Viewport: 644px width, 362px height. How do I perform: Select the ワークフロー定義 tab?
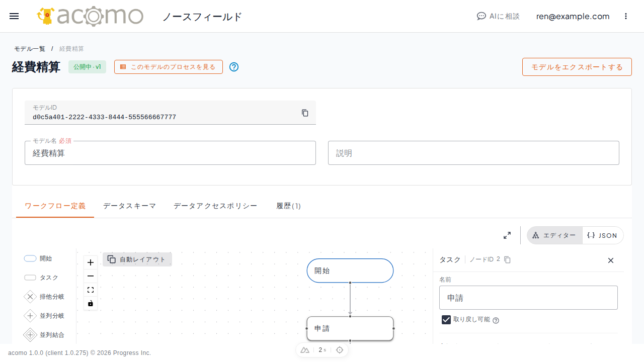[x=55, y=206]
